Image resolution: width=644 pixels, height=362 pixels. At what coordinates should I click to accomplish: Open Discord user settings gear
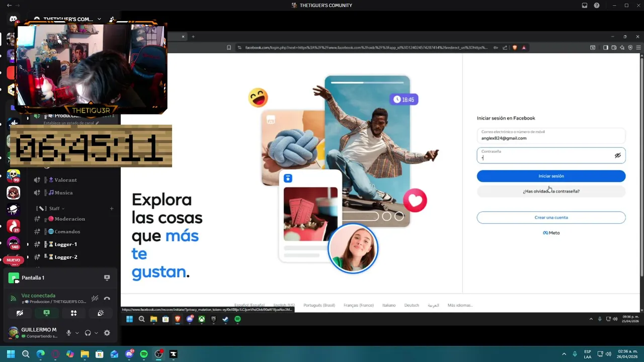(x=107, y=333)
